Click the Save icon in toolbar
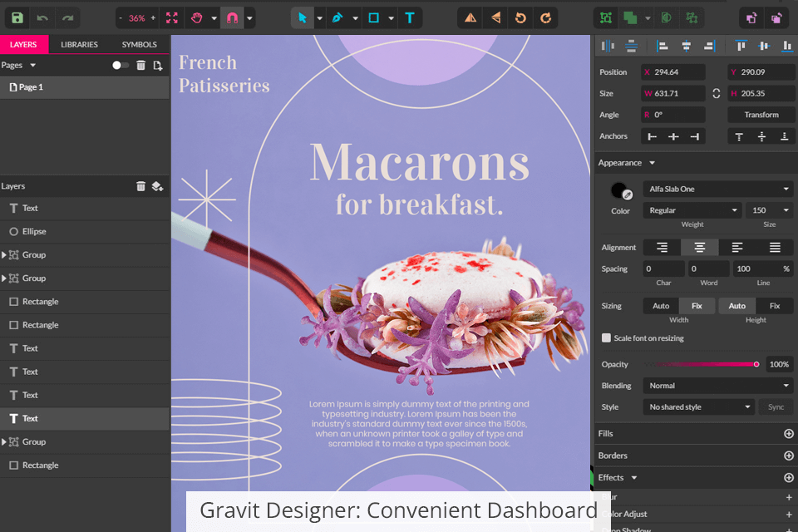The image size is (798, 532). pyautogui.click(x=17, y=18)
